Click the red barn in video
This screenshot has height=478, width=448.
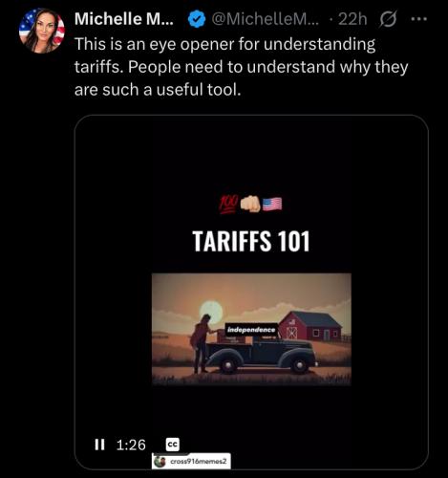tap(310, 326)
